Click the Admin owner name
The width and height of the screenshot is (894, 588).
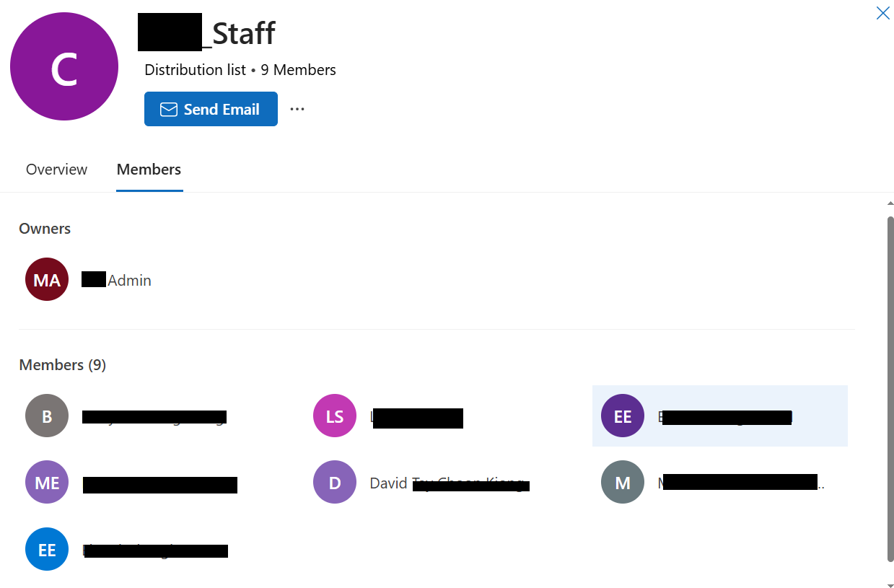tap(116, 280)
